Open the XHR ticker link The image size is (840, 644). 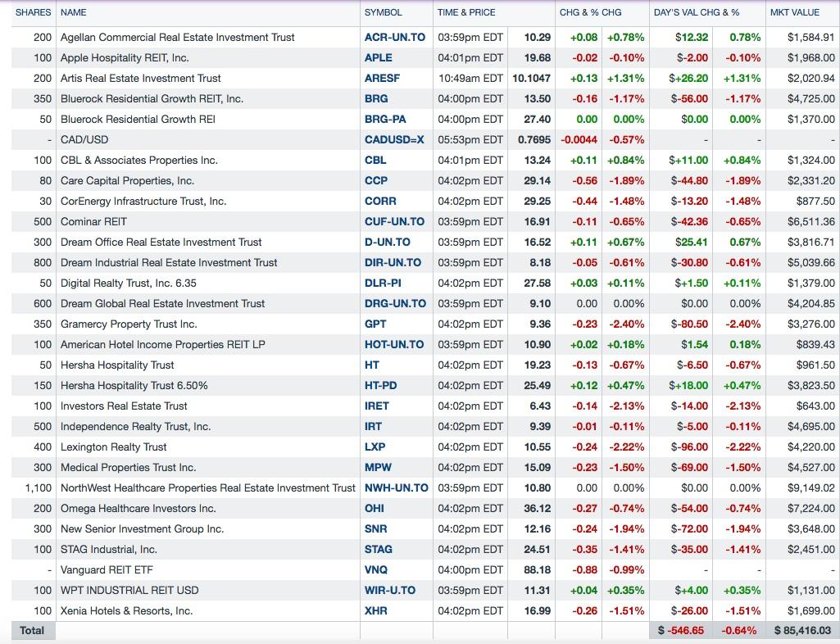pyautogui.click(x=375, y=610)
